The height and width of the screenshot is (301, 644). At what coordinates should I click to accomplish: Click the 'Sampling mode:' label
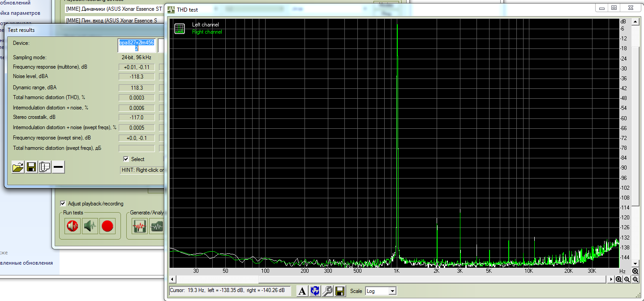(x=30, y=57)
